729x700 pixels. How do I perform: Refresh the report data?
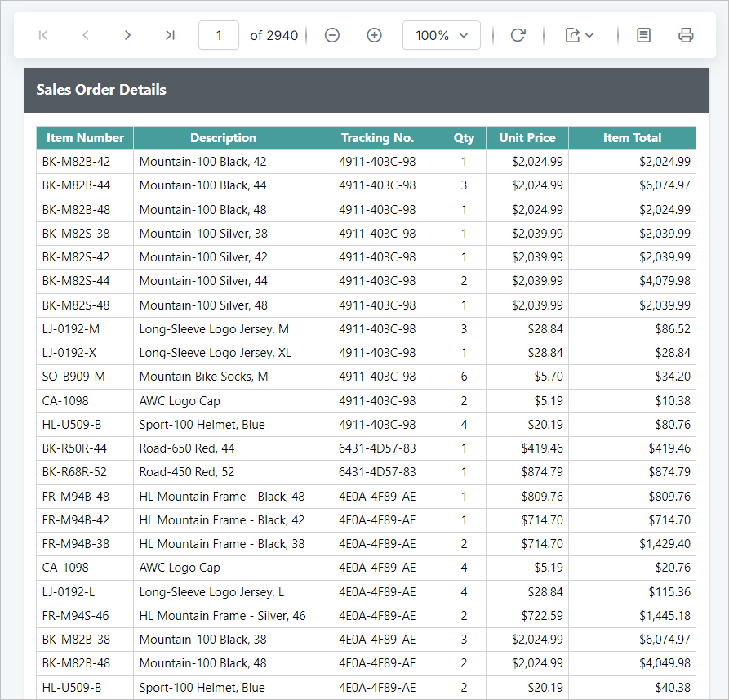(518, 35)
